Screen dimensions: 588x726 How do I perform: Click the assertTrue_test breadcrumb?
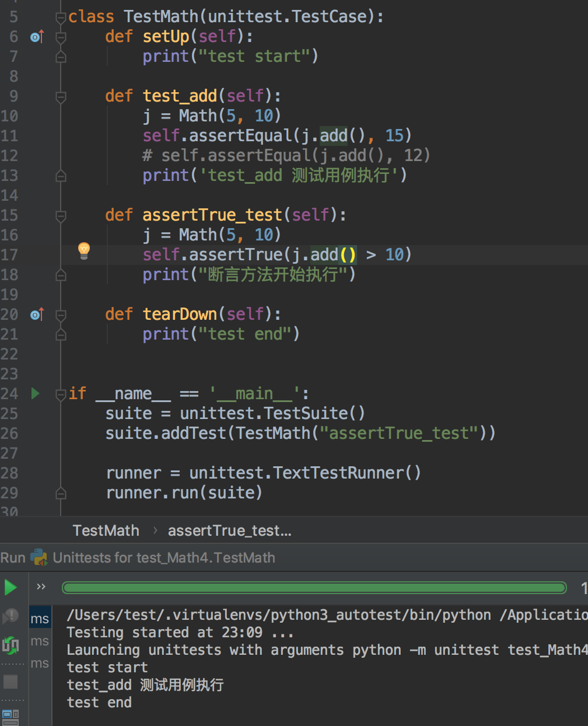(229, 530)
